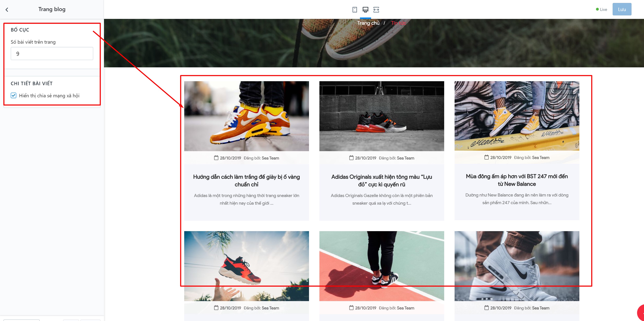Open article Mùa đông ấm áp hơn với BST 247
Viewport: 644px width, 321px height.
click(517, 180)
